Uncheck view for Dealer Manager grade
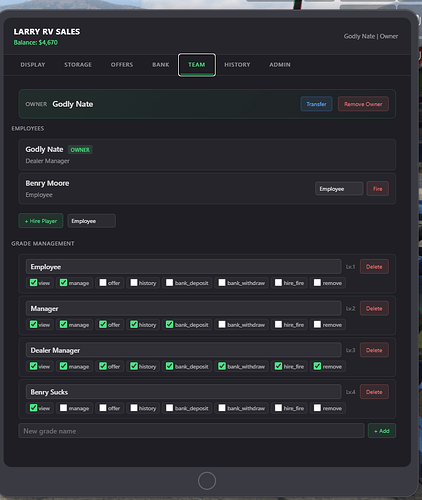 (x=33, y=366)
